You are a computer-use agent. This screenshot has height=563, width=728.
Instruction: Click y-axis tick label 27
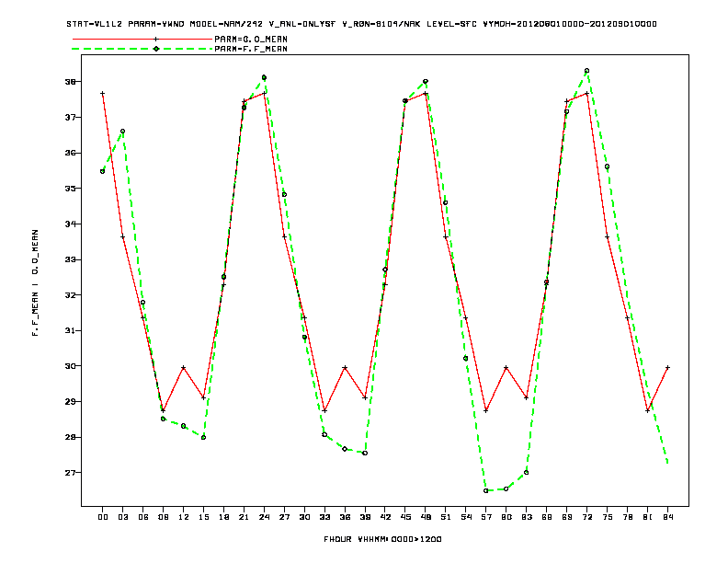pyautogui.click(x=71, y=473)
